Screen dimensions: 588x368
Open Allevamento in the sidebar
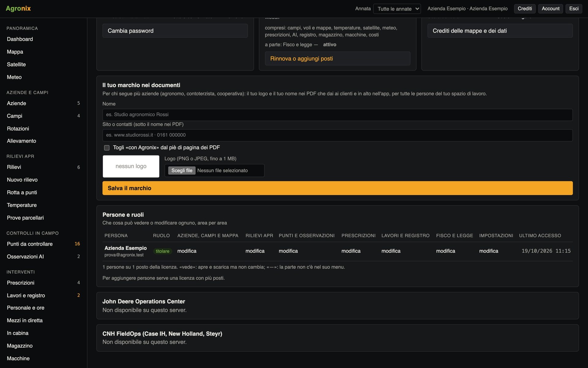tap(43, 141)
